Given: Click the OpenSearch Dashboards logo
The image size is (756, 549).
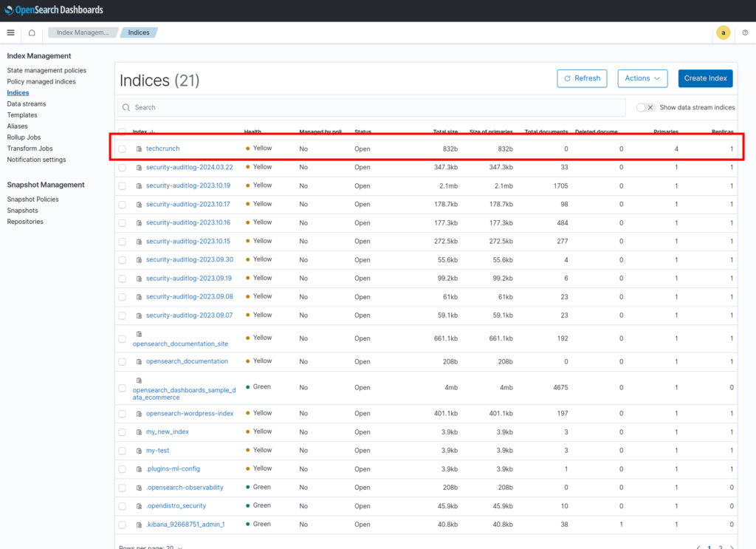Looking at the screenshot, I should pos(53,10).
